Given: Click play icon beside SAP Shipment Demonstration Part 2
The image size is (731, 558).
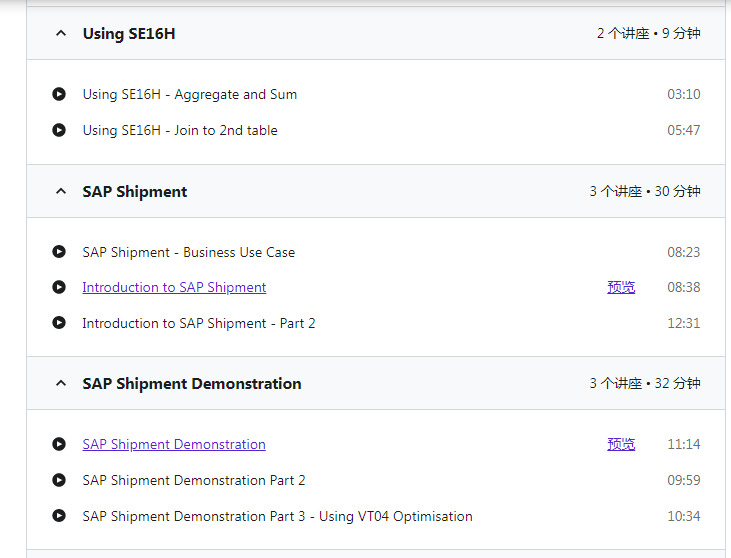Looking at the screenshot, I should pos(59,480).
